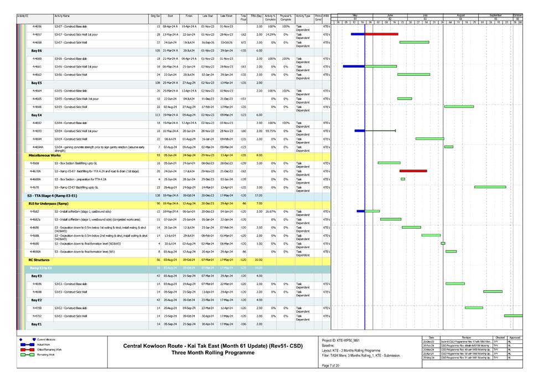Select the Late Finish column header
554x392 pixels.
tap(226, 17)
